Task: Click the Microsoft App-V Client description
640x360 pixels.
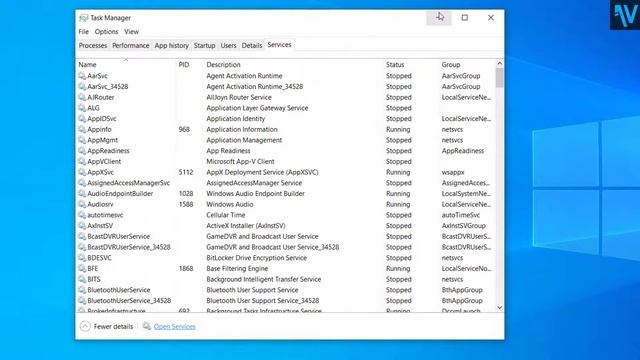Action: tap(240, 161)
